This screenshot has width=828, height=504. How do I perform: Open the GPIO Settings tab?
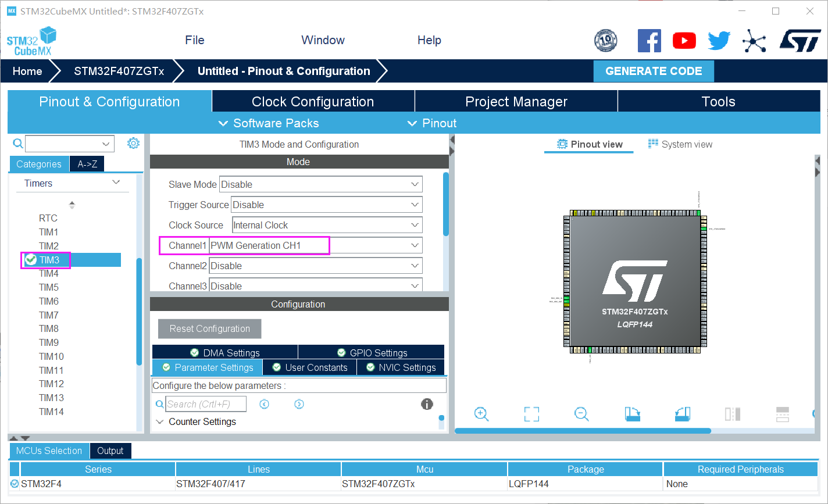pyautogui.click(x=372, y=352)
